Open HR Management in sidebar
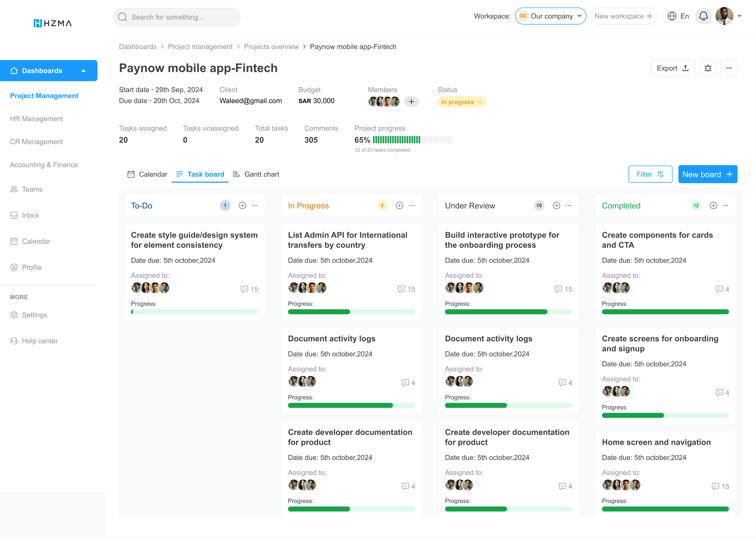 pos(36,119)
